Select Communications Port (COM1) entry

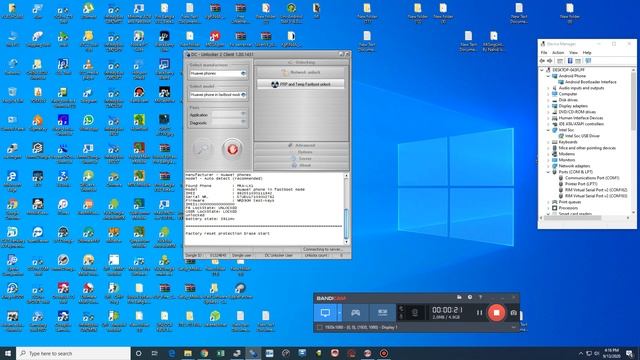[x=592, y=178]
